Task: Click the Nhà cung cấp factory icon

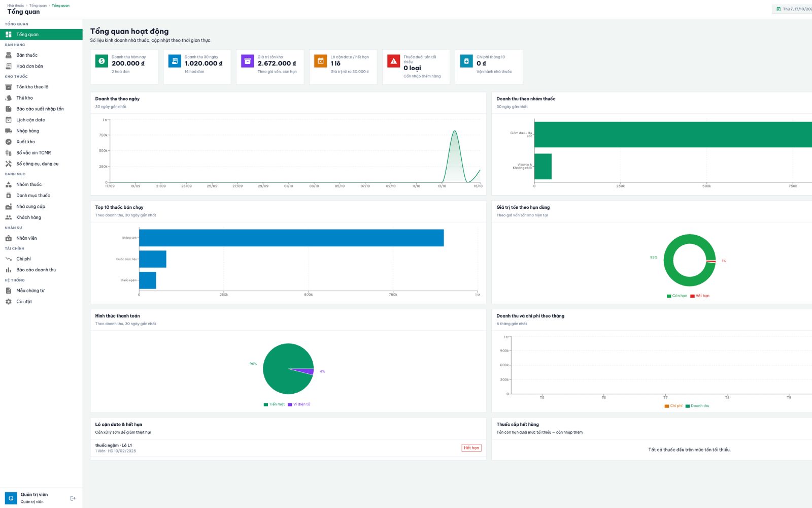Action: pyautogui.click(x=8, y=207)
